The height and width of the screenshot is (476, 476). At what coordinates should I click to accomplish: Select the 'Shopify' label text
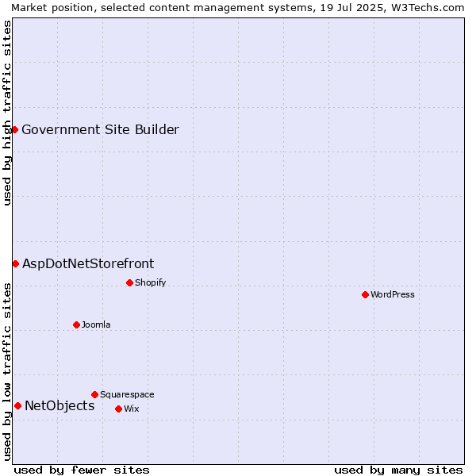[x=150, y=282]
